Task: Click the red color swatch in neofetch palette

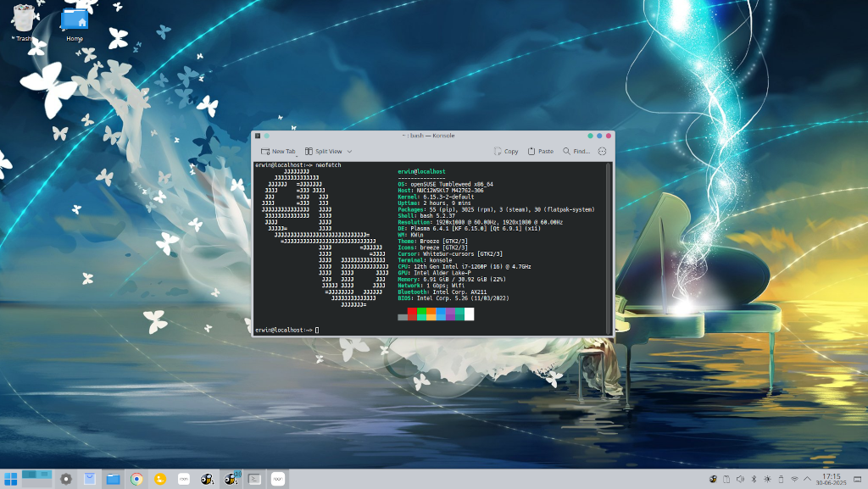Action: tap(412, 314)
